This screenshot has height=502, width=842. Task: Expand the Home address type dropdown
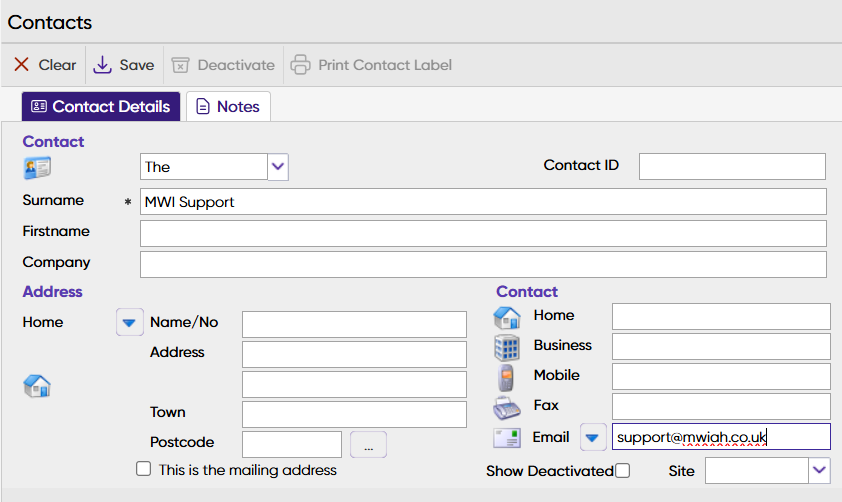point(129,323)
